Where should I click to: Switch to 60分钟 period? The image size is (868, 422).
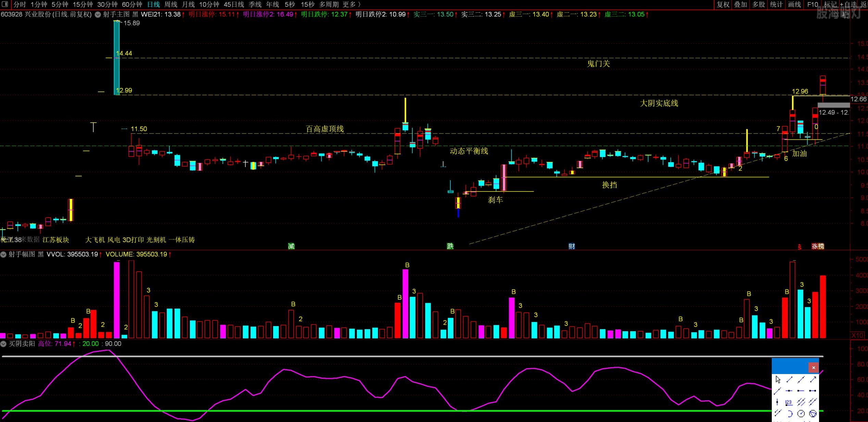click(x=132, y=4)
